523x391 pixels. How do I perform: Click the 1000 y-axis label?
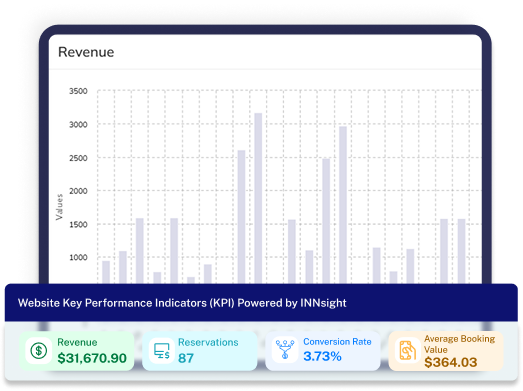point(78,257)
